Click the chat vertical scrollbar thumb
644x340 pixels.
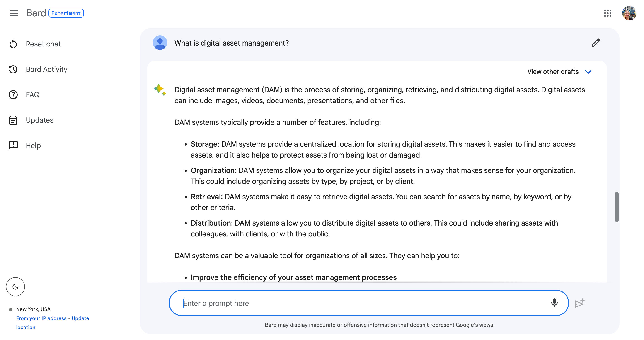(x=617, y=207)
